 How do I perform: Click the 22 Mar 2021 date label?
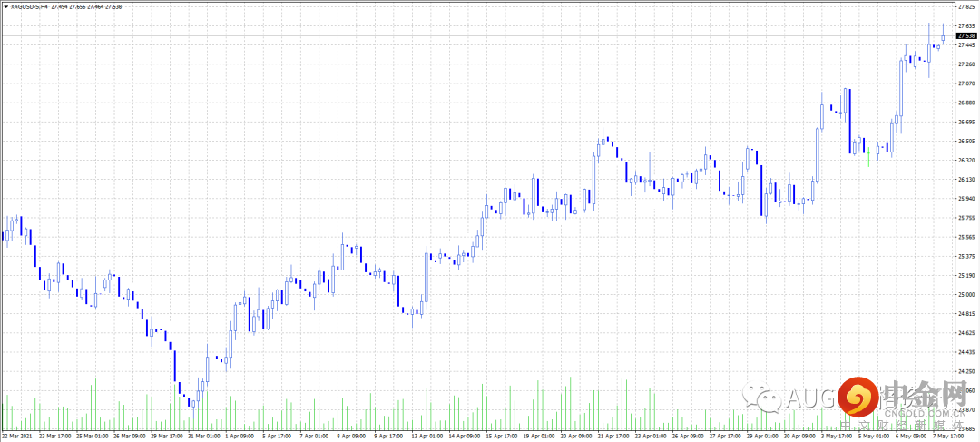point(16,437)
